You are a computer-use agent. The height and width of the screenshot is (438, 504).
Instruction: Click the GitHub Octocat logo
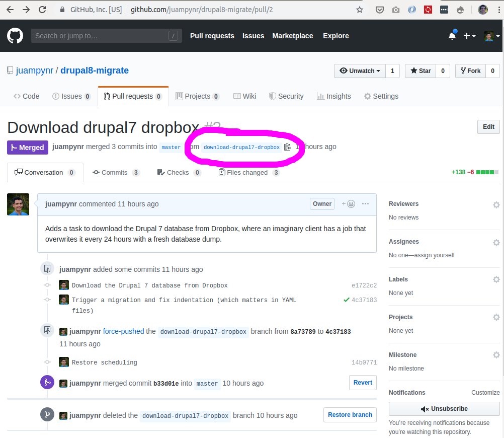click(15, 36)
